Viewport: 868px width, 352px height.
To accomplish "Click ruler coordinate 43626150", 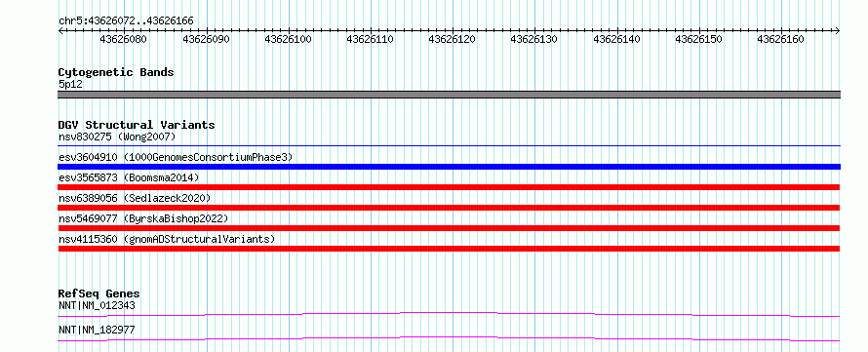I will [x=698, y=39].
